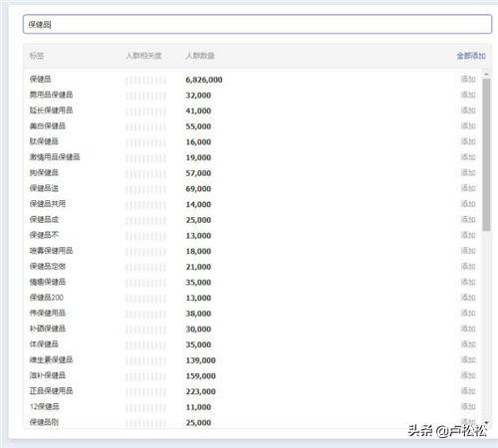
Task: Click the 保健品 search input field
Action: coord(257,24)
